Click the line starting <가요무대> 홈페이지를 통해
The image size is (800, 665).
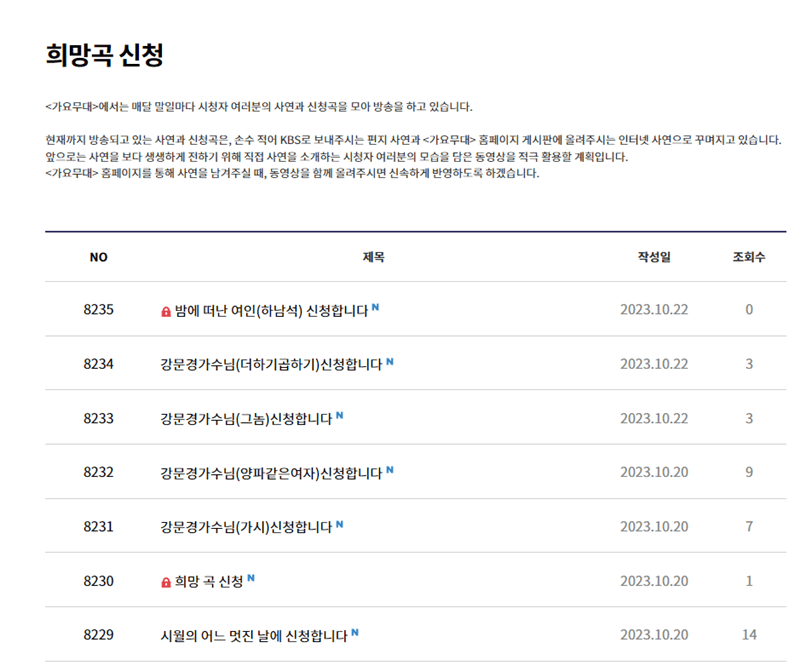pos(292,174)
